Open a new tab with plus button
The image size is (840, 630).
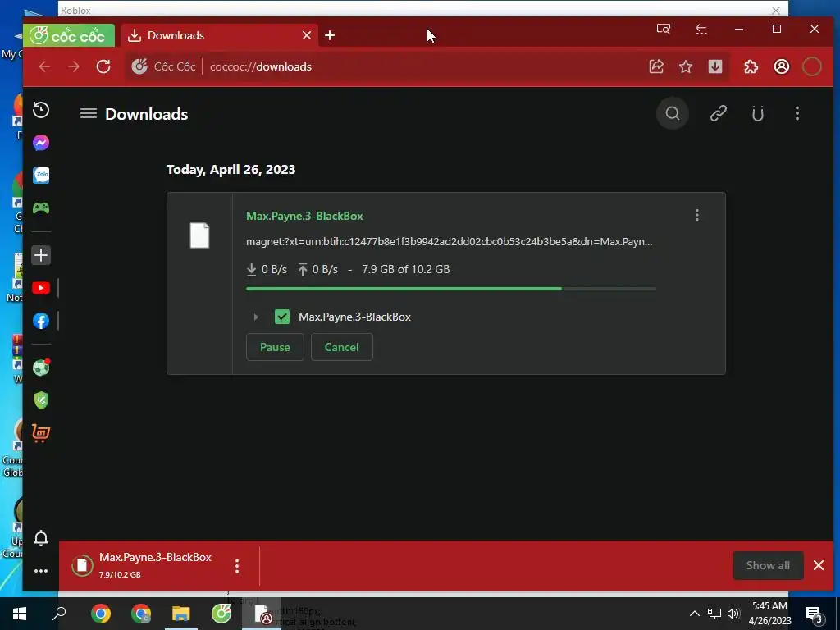[330, 35]
